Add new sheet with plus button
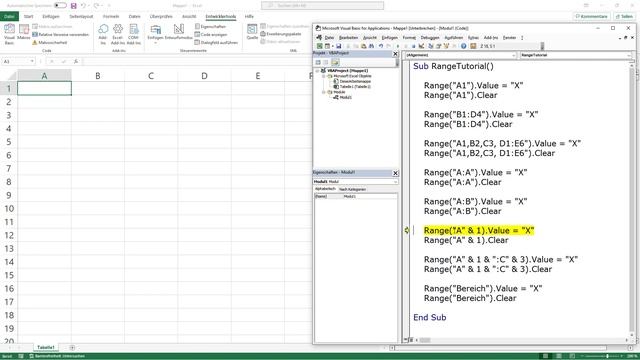Image resolution: width=640 pixels, height=360 pixels. coord(72,348)
